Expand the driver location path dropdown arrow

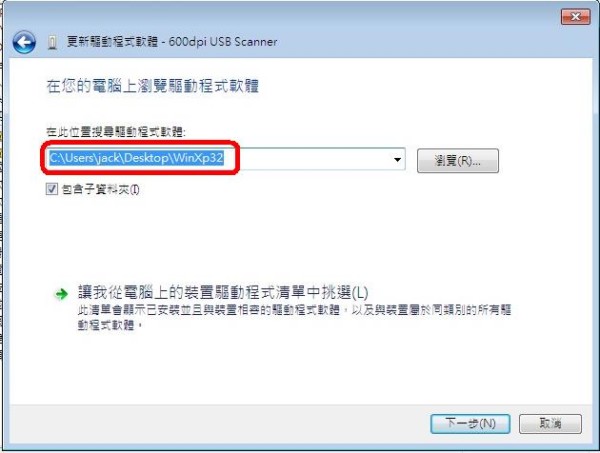pyautogui.click(x=398, y=160)
